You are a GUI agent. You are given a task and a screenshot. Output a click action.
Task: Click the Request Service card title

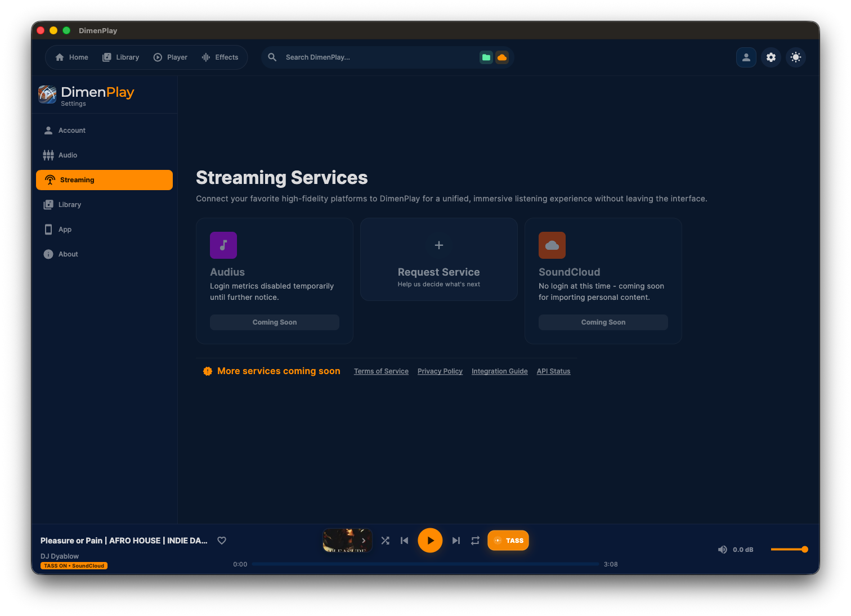coord(439,272)
